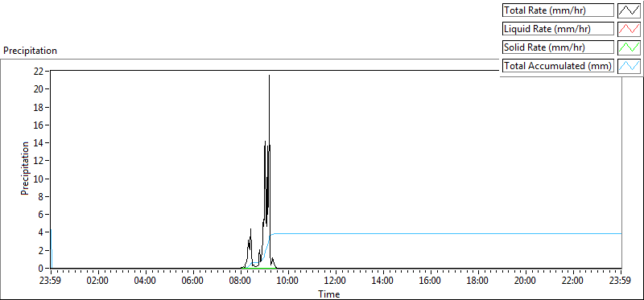
Task: Click the Liquid Rate red line swatch
Action: click(x=629, y=29)
